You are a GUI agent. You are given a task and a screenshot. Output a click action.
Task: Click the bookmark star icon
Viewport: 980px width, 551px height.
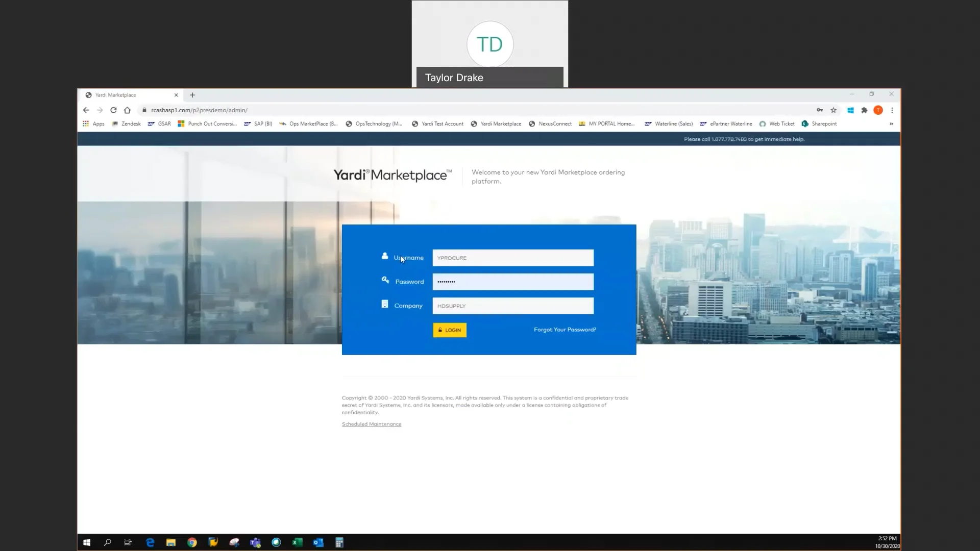click(834, 110)
